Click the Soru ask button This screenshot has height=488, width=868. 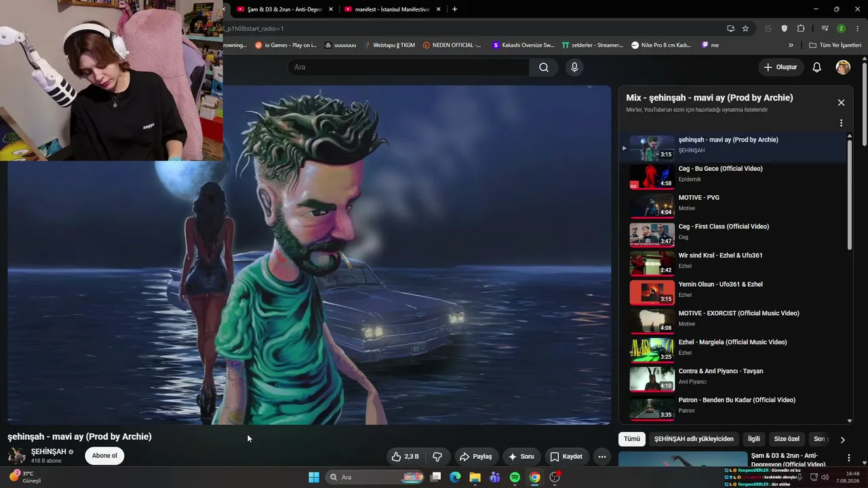tap(521, 457)
